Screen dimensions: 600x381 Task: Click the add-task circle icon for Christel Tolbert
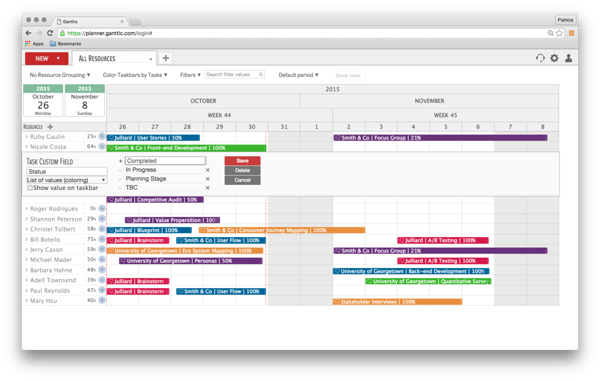tap(102, 229)
